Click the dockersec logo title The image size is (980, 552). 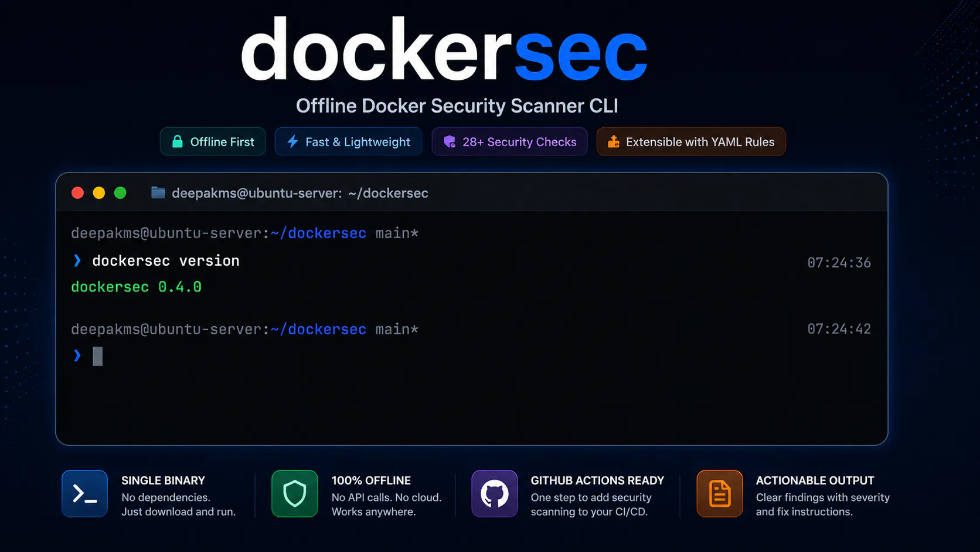(444, 50)
